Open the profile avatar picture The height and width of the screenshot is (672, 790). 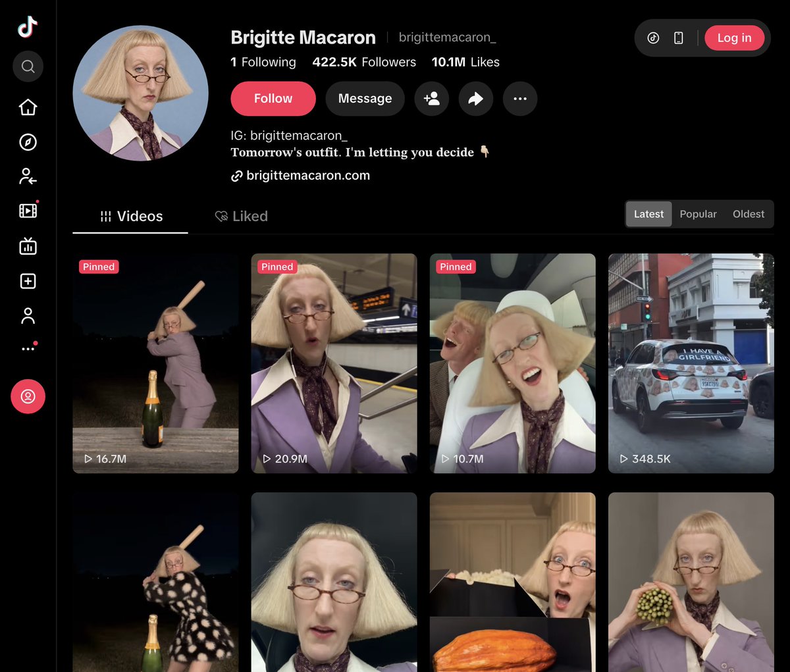pyautogui.click(x=141, y=93)
